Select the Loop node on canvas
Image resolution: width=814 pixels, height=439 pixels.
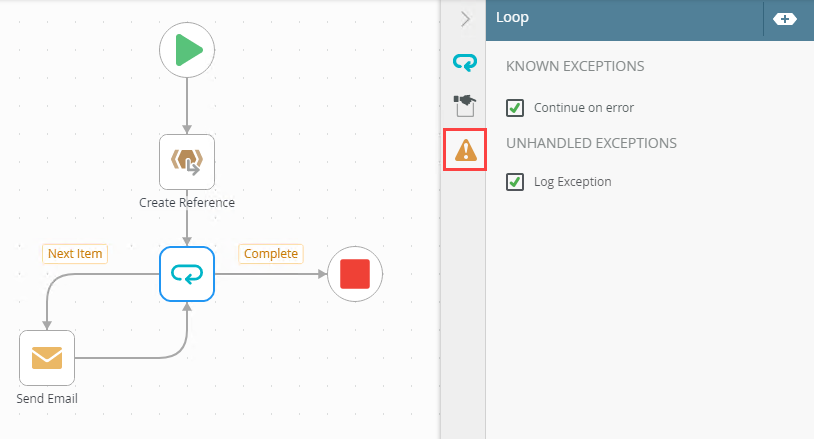(187, 274)
